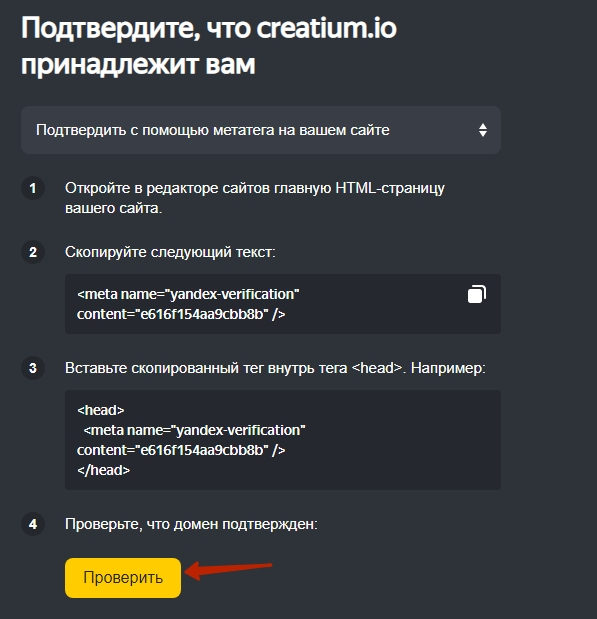Click the 'Откройте в редакторе сайтов' instruction
The width and height of the screenshot is (597, 619).
(255, 198)
